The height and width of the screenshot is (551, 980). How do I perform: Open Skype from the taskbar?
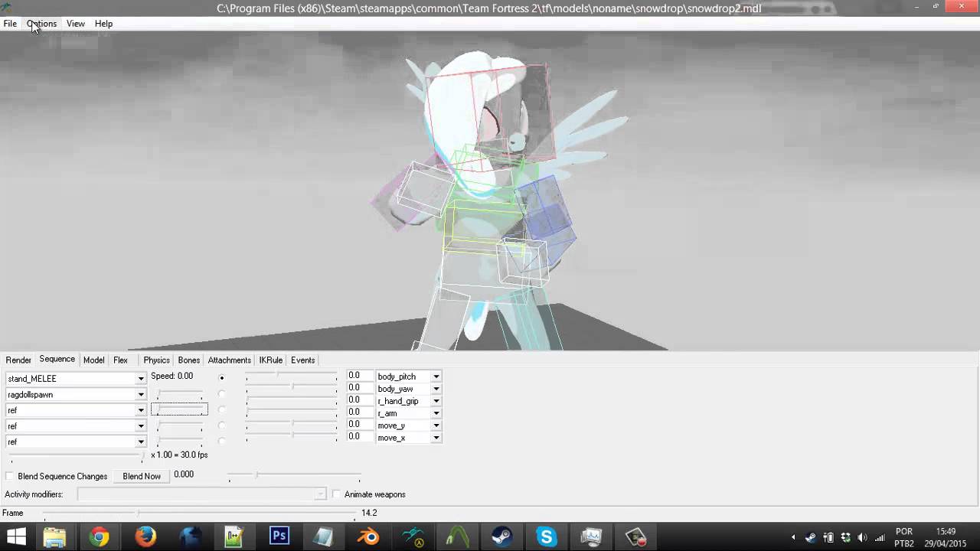(547, 537)
